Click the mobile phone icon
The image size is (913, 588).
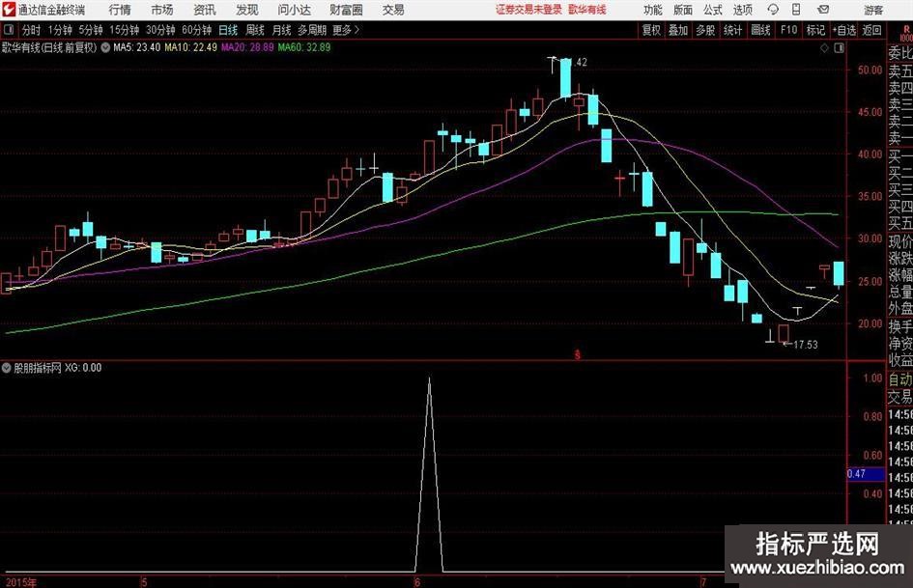[x=796, y=10]
